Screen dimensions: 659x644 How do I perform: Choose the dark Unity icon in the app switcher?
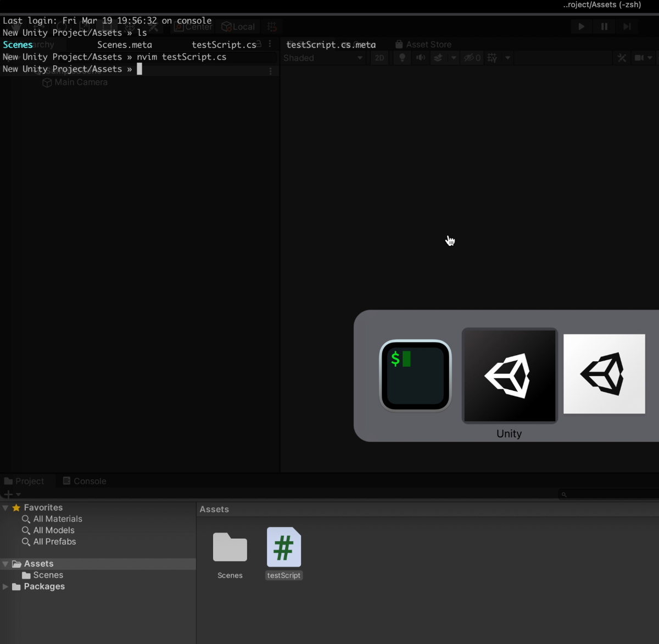point(510,376)
